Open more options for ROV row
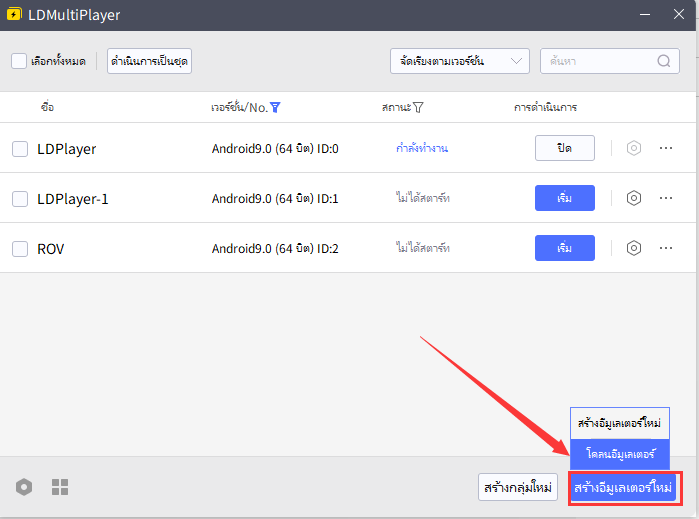Screen dimensions: 699x519 [666, 248]
